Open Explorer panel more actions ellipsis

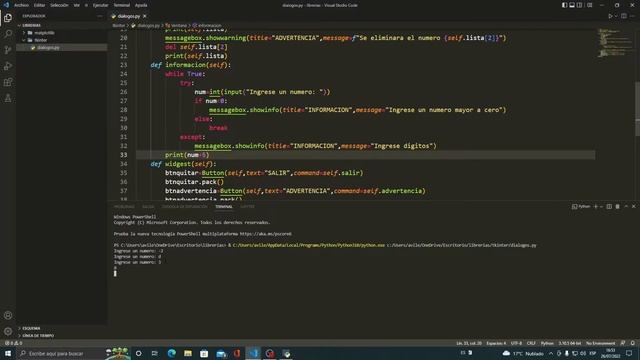tap(100, 16)
